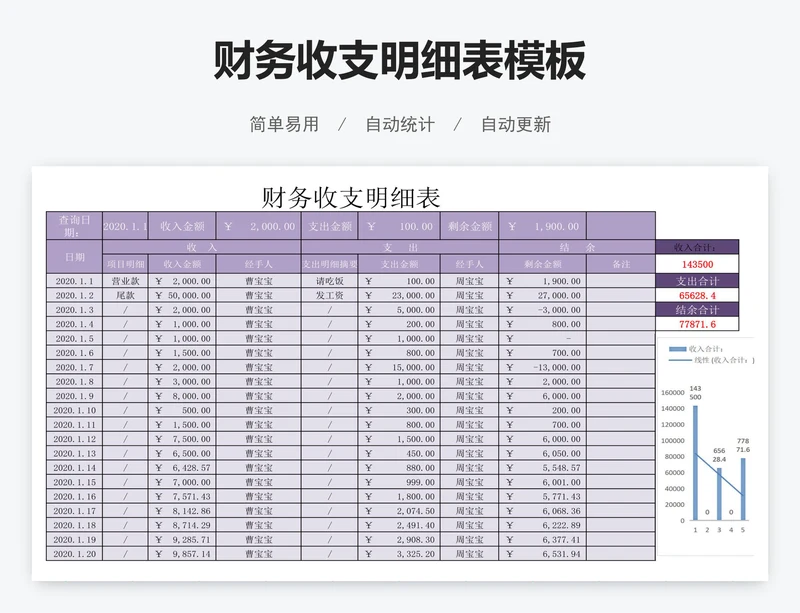
Task: Select the 营业款 cell
Action: [126, 281]
